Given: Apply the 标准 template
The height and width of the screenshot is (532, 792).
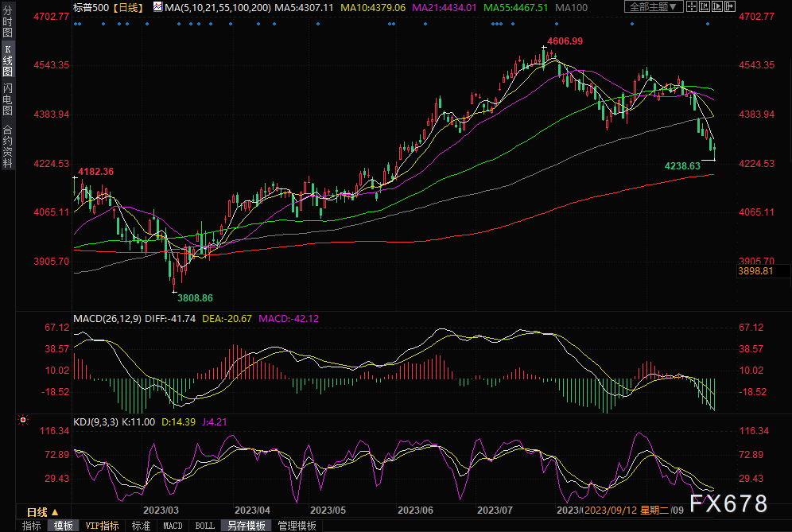Looking at the screenshot, I should pyautogui.click(x=141, y=526).
